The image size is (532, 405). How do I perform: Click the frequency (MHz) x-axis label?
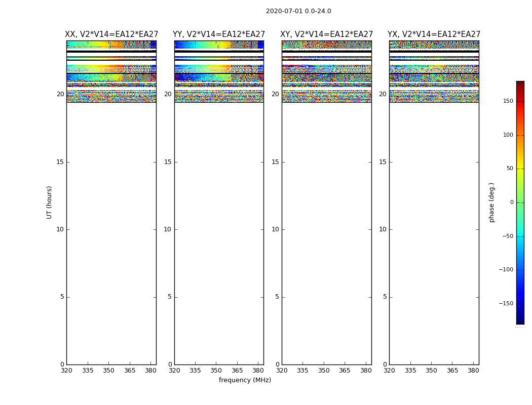pos(245,380)
